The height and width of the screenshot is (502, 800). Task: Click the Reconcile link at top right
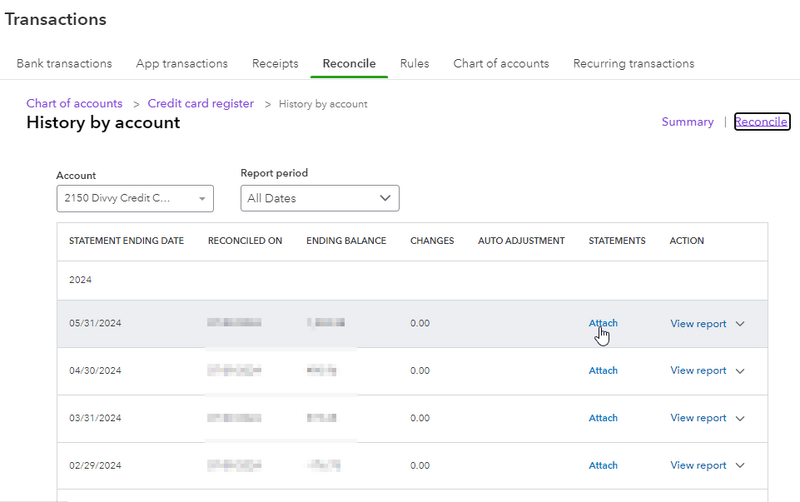click(x=762, y=122)
